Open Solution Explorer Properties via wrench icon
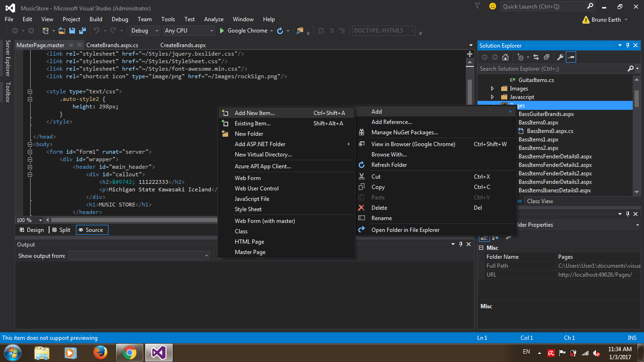The image size is (644, 362). click(560, 57)
